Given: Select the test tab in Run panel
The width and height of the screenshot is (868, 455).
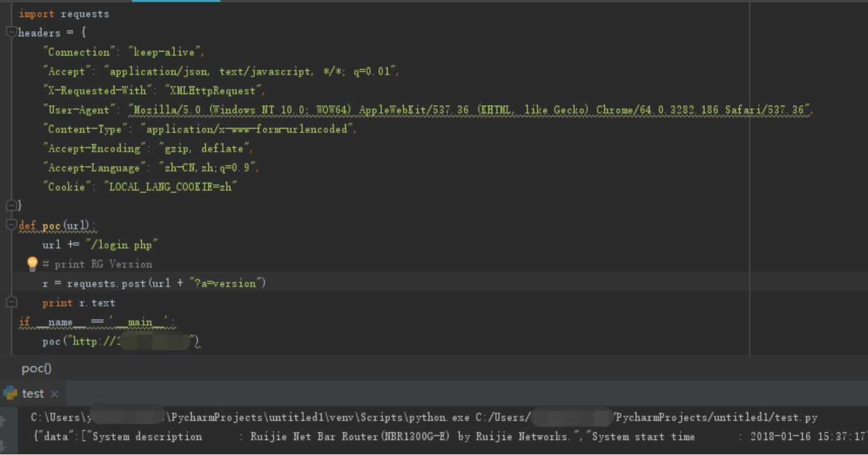Looking at the screenshot, I should pyautogui.click(x=32, y=393).
